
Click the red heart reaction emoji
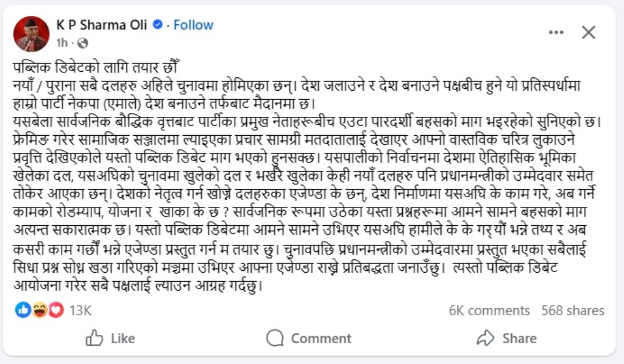(55, 310)
